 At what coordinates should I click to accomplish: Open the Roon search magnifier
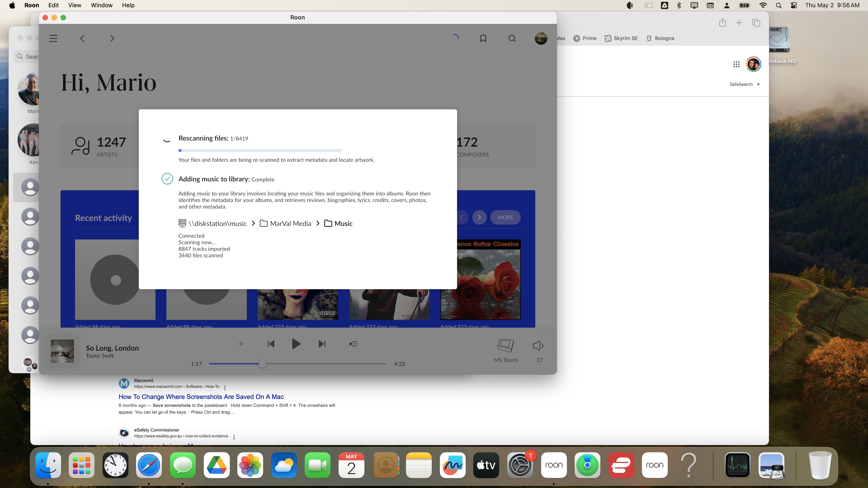click(x=512, y=38)
